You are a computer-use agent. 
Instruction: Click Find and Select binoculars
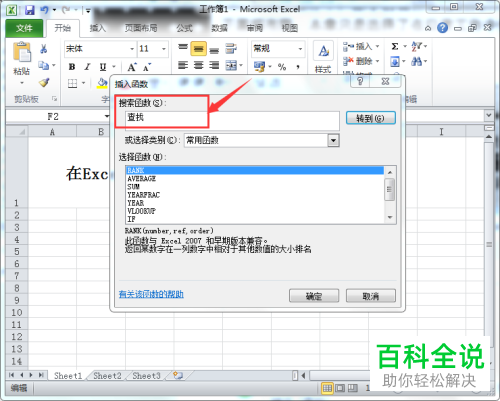click(416, 61)
